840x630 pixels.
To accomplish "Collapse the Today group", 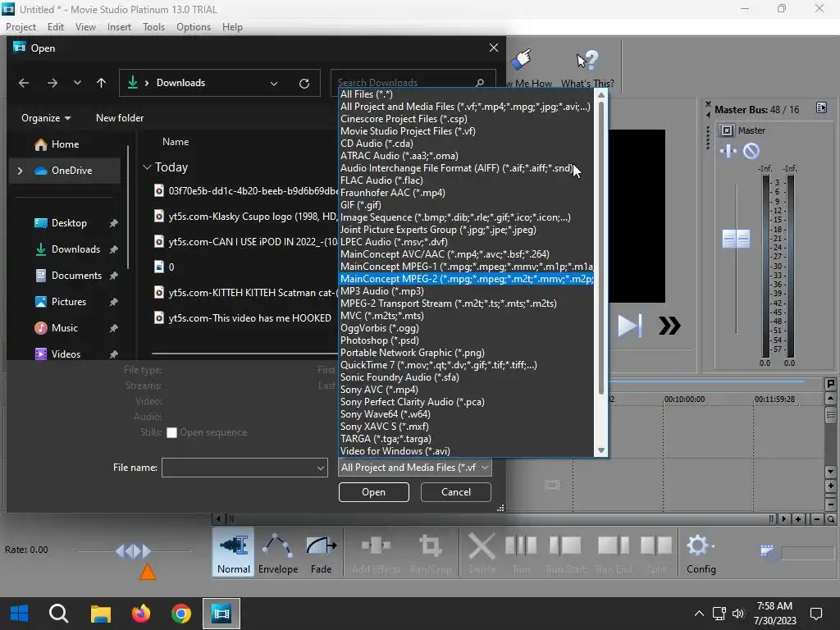I will [x=148, y=167].
